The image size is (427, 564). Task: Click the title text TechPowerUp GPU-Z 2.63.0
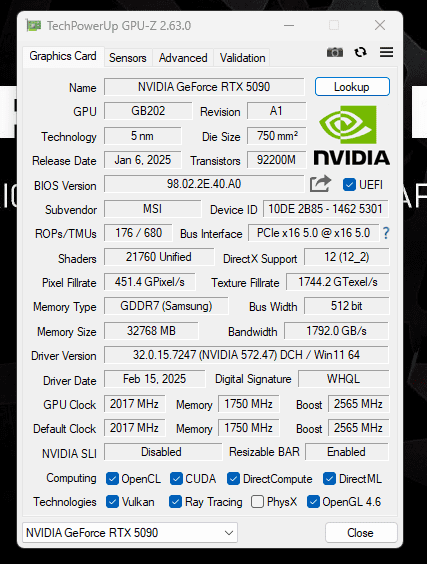pos(119,26)
